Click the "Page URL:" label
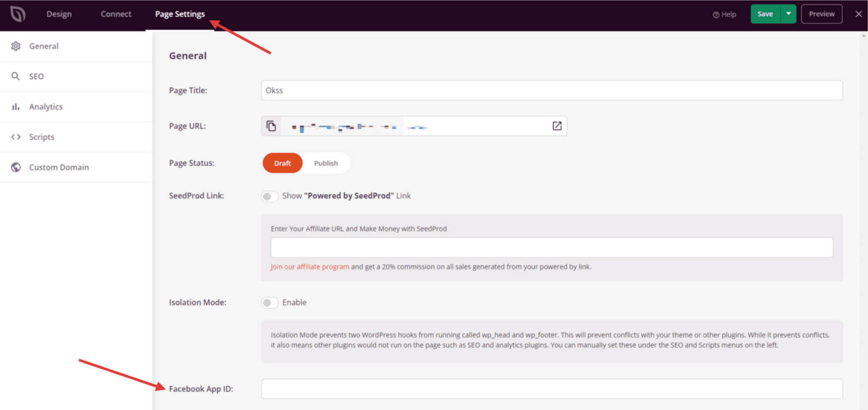The height and width of the screenshot is (410, 868). (x=187, y=126)
